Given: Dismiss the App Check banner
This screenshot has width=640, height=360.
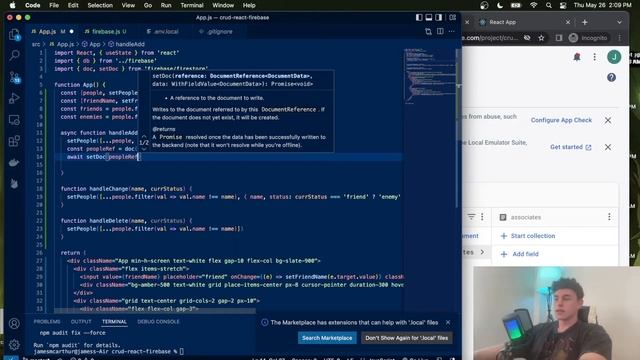Looking at the screenshot, I should coord(608,120).
